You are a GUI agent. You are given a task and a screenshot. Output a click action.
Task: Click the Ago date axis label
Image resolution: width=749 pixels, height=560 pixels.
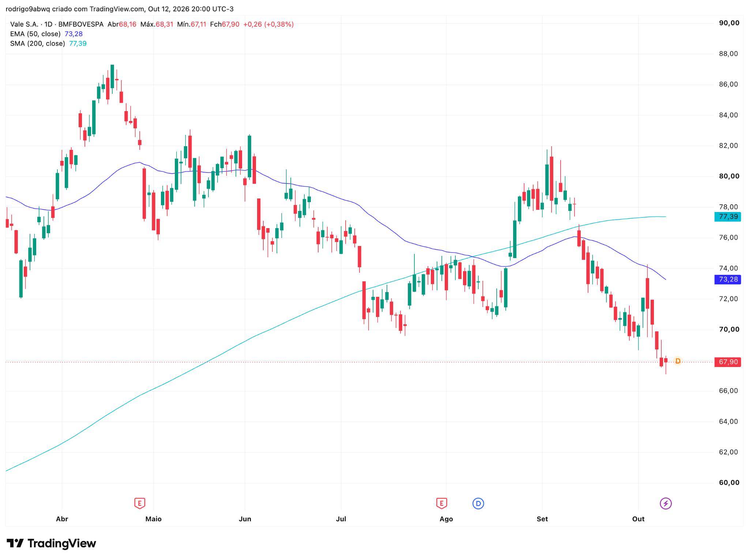[x=446, y=519]
